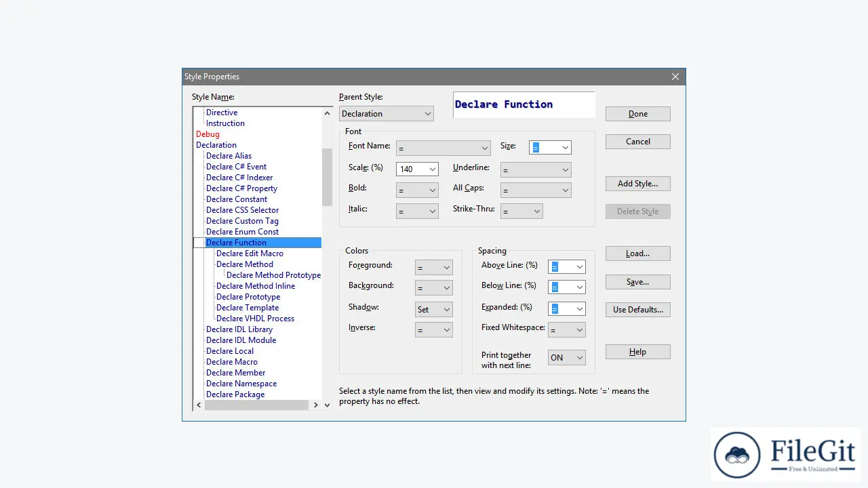Open the All Caps dropdown
Viewport: 868px width, 488px height.
[x=536, y=190]
